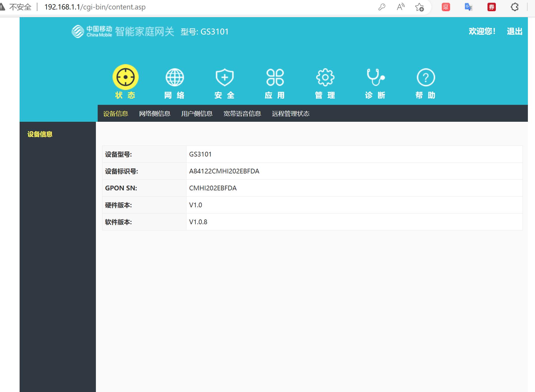535x392 pixels.
Task: Add page to favorites star icon
Action: 419,7
